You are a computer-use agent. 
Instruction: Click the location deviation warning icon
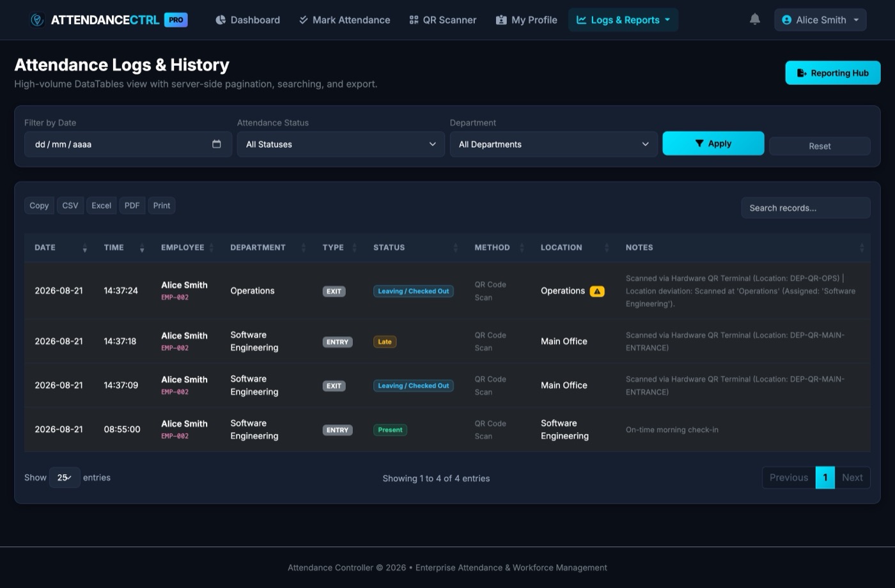point(597,291)
